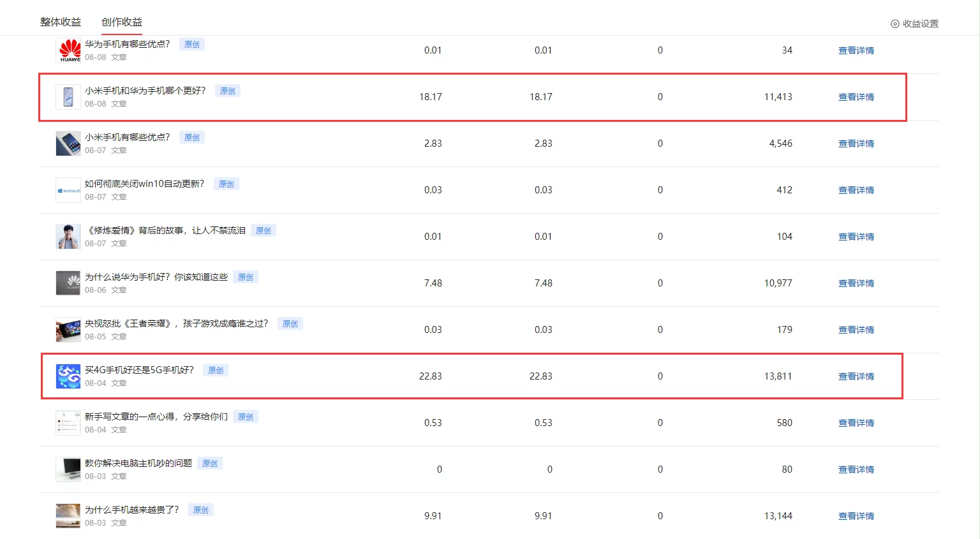Open article title 小米手机和华为手机哪个更好？

pos(145,91)
